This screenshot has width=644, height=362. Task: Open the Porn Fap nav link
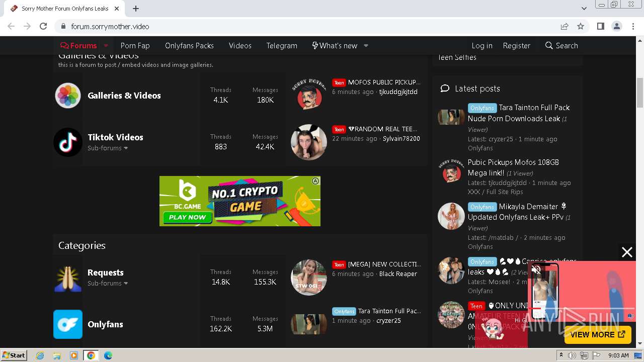135,45
